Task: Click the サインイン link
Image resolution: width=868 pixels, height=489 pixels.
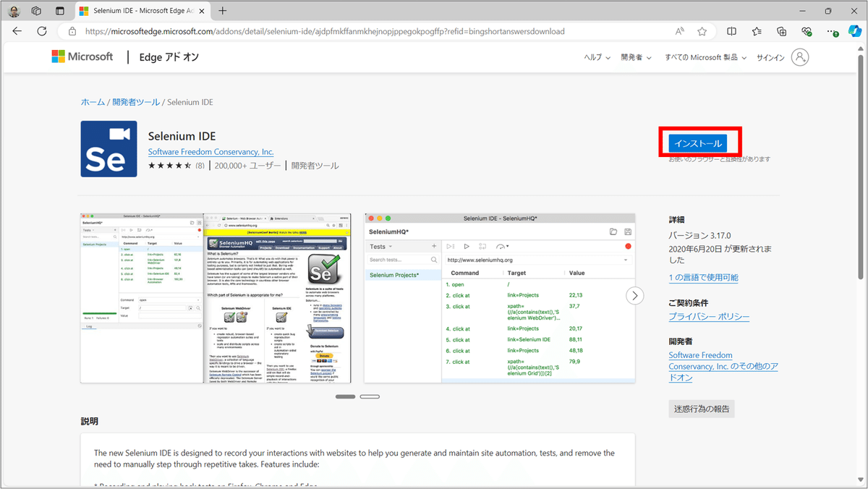Action: pyautogui.click(x=771, y=57)
